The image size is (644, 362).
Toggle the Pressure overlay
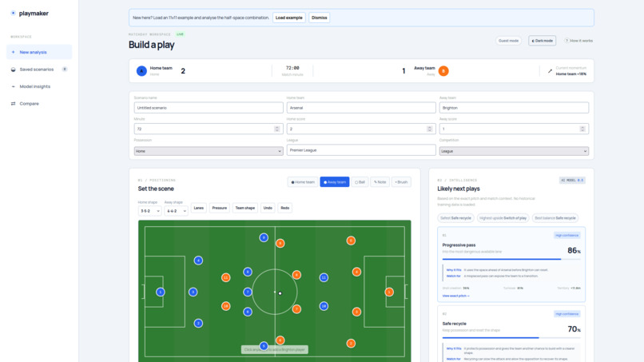click(219, 208)
